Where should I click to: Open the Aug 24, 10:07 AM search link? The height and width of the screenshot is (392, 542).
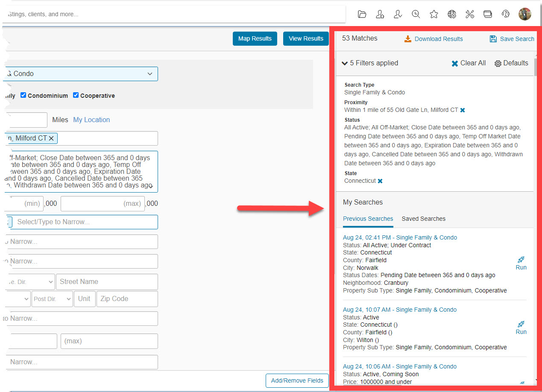click(x=400, y=310)
